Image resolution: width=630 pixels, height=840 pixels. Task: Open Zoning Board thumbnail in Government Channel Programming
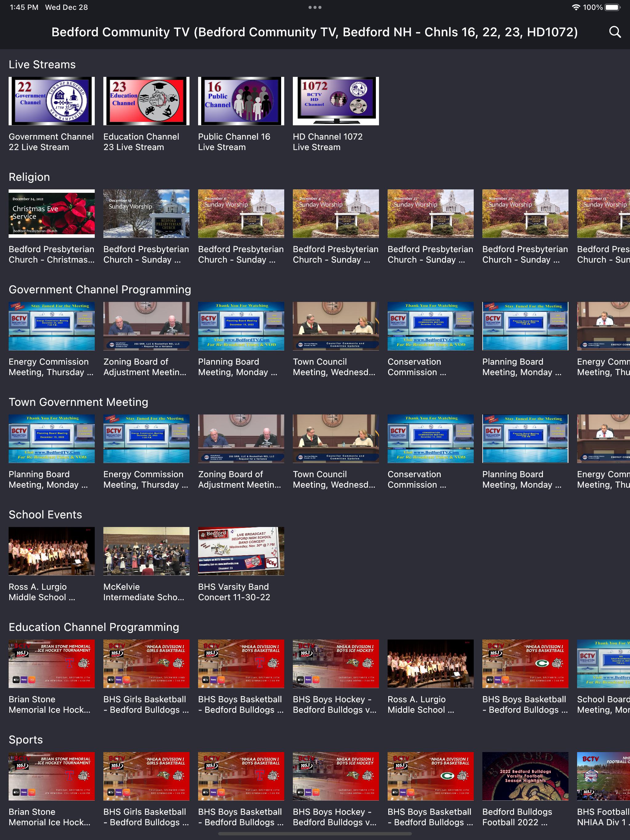[146, 326]
